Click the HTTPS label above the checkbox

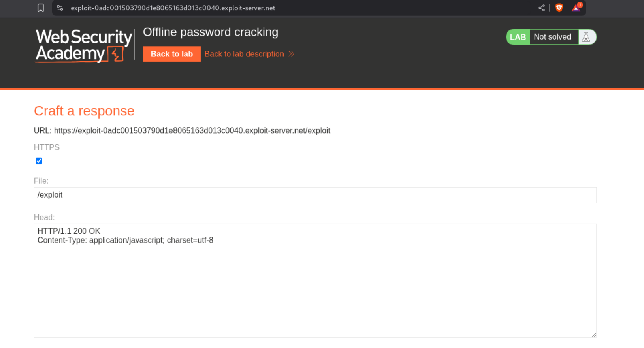coord(47,147)
